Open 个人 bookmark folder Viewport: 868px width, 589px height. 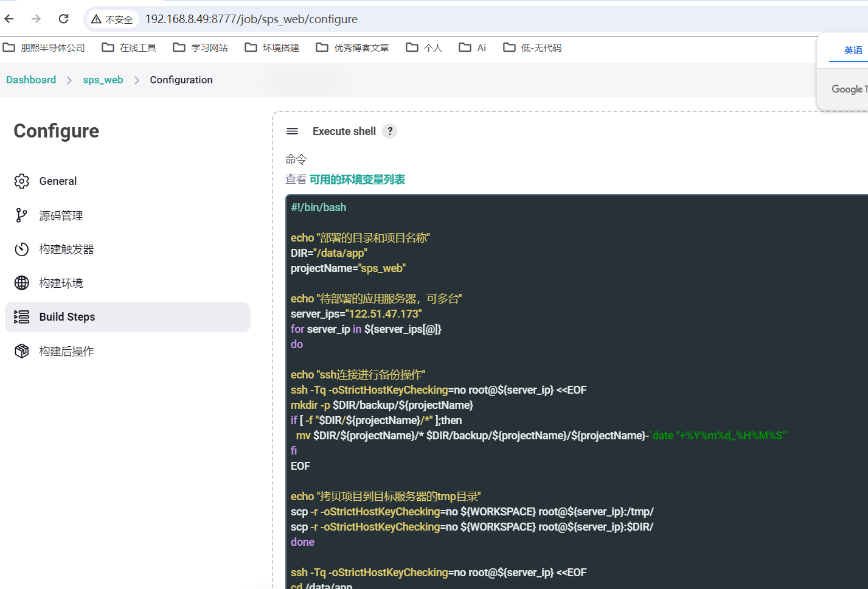click(424, 47)
